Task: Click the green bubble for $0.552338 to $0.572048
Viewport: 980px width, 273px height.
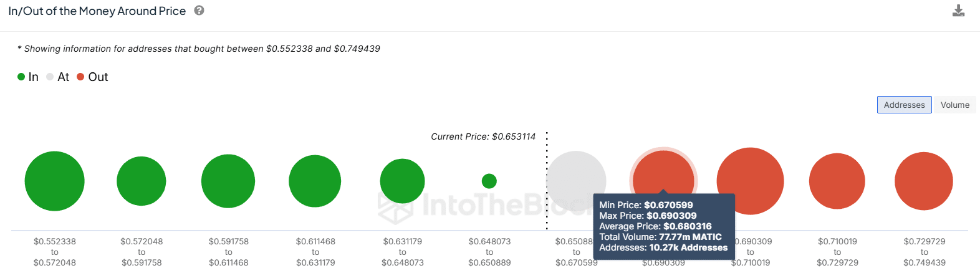Action: pos(54,181)
